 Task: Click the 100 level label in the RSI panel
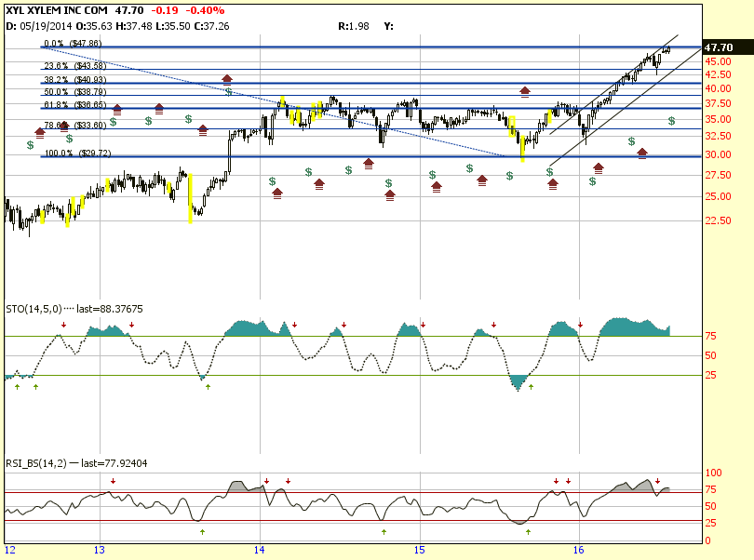pyautogui.click(x=714, y=473)
